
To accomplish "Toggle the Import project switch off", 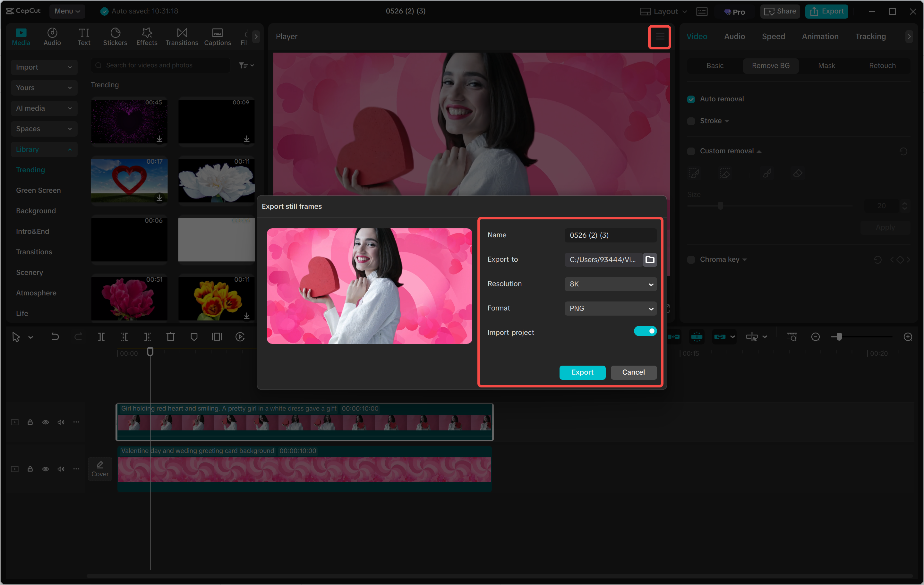I will tap(645, 331).
